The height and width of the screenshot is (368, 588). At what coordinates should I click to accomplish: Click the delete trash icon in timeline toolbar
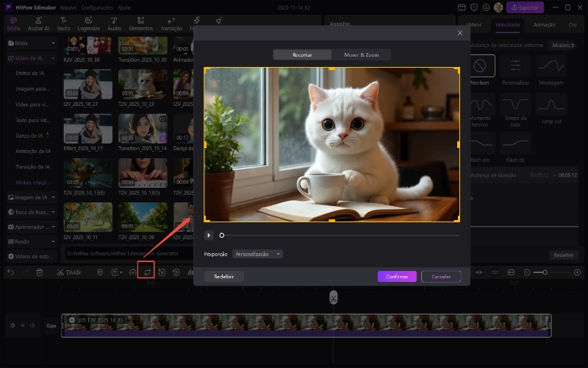click(40, 272)
